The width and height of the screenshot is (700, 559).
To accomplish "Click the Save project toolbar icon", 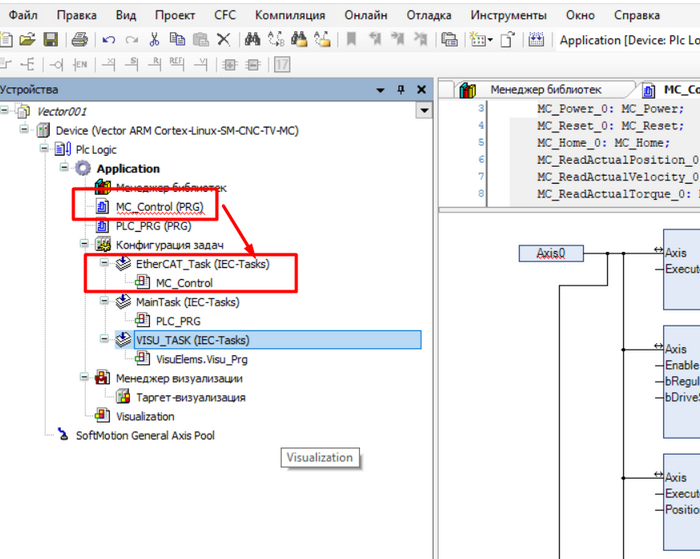I will pos(50,40).
